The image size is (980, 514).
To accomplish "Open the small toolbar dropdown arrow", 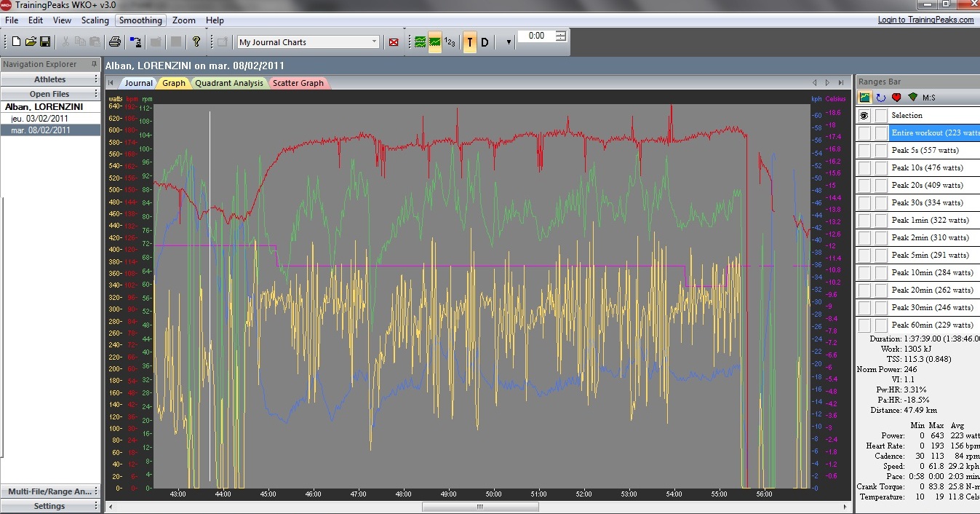I will [x=508, y=42].
